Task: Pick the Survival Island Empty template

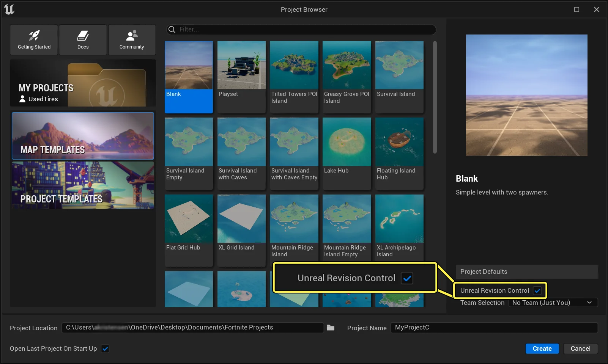Action: point(189,154)
